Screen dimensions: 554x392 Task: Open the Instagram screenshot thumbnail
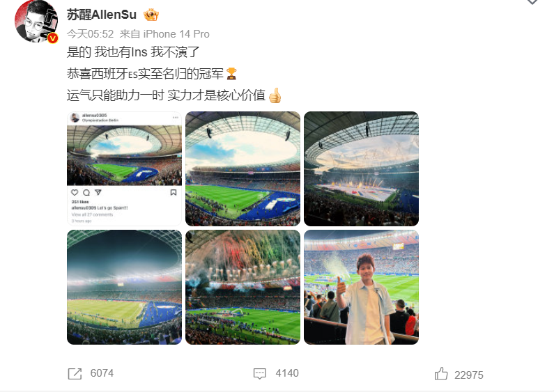pos(124,168)
